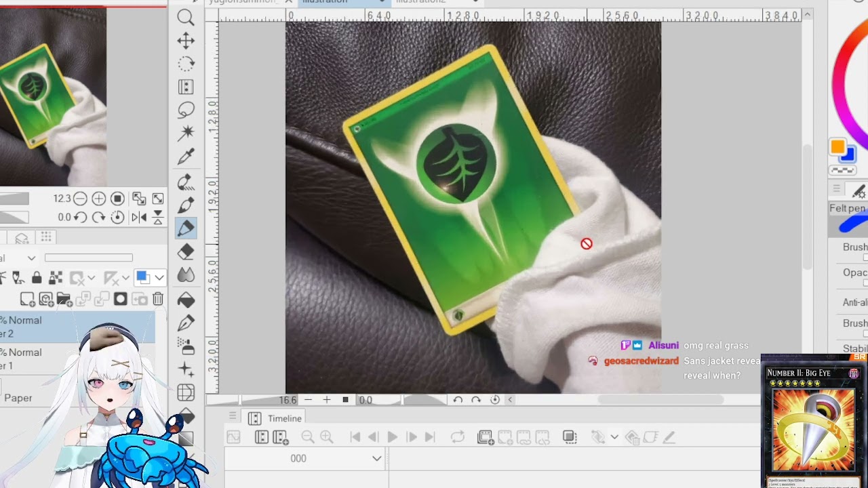Flip canvas vertically in Navigator
868x488 pixels.
pyautogui.click(x=158, y=218)
